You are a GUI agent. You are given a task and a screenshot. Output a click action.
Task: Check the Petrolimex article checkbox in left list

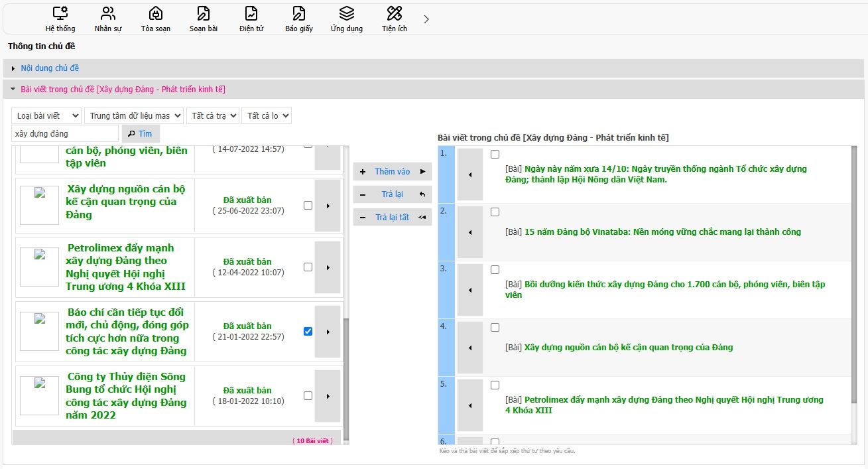308,267
